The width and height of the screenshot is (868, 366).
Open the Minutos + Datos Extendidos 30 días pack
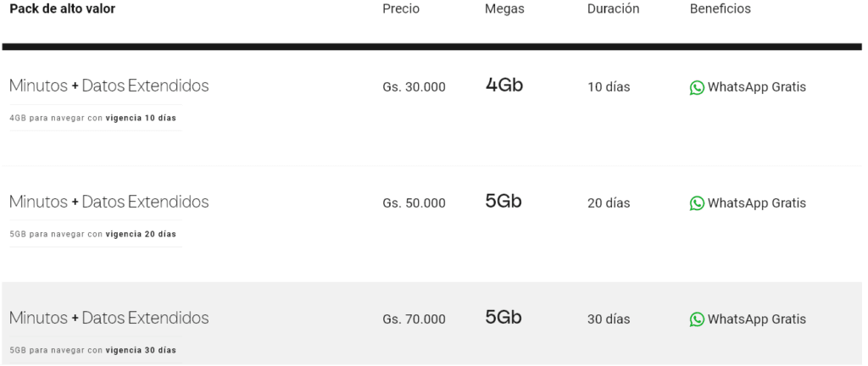[x=108, y=318]
